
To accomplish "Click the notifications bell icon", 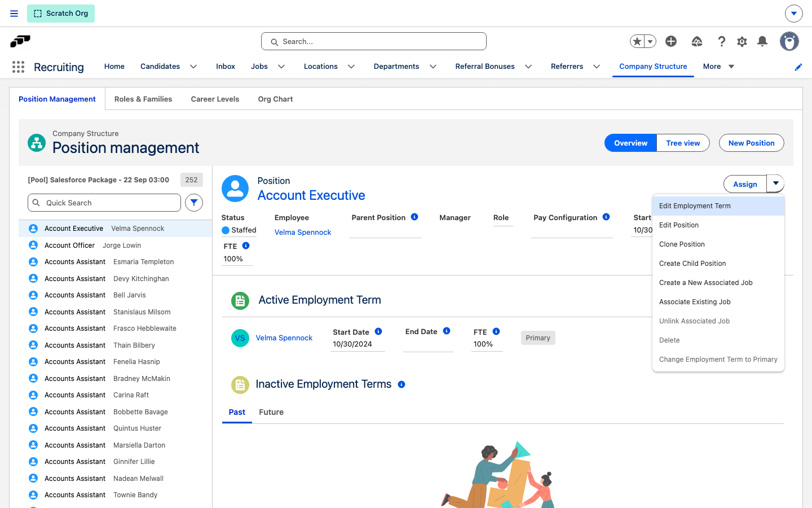I will (x=762, y=41).
